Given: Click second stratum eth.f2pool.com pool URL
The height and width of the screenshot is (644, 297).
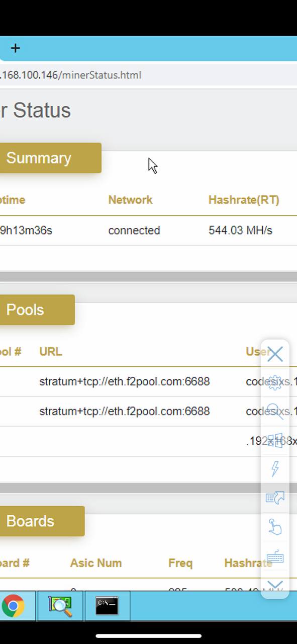Looking at the screenshot, I should pos(125,411).
